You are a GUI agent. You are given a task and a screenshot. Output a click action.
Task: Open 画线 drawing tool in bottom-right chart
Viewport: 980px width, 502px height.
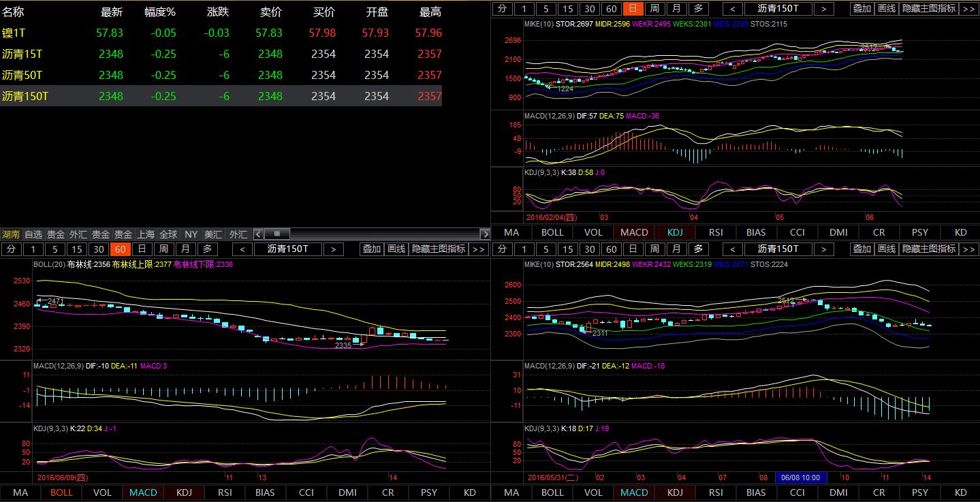pos(886,249)
